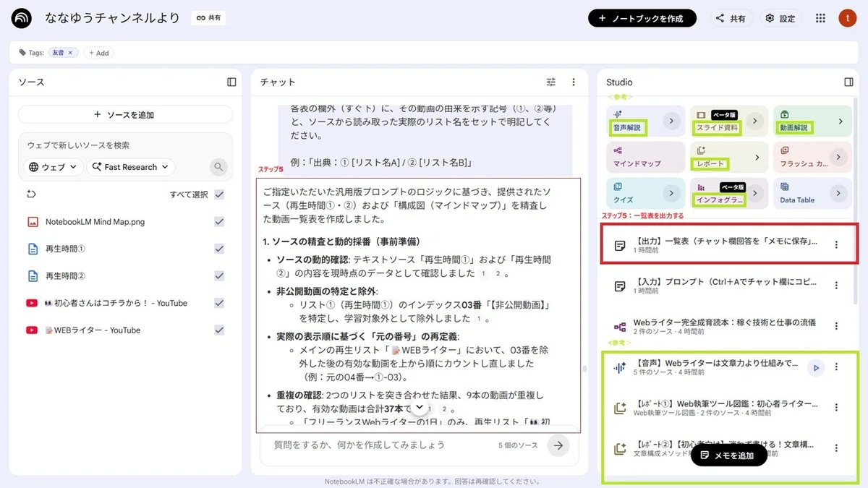Click the mind map icon of Webライター完全成育読本
The height and width of the screenshot is (488, 868).
pos(619,327)
